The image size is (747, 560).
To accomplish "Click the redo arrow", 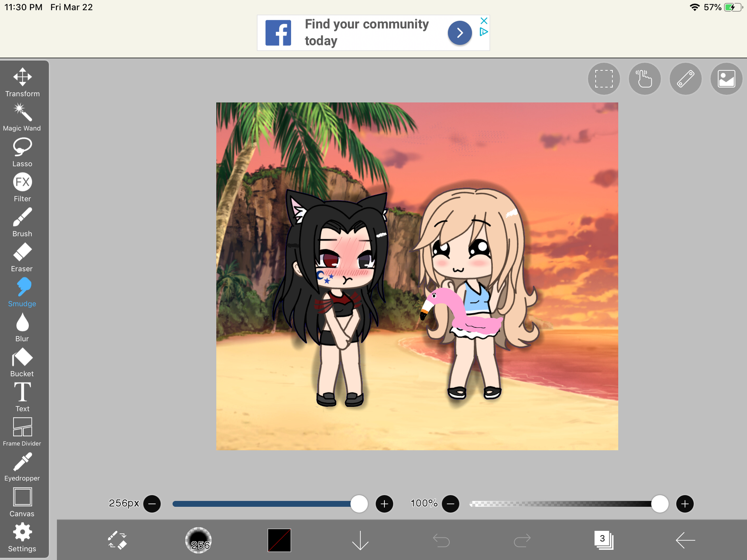I will (522, 540).
